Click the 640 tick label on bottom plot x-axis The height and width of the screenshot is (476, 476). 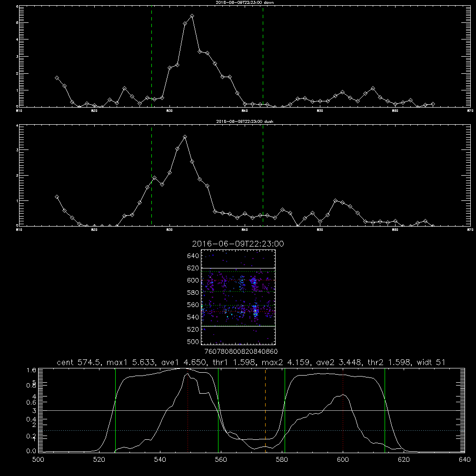click(x=465, y=460)
